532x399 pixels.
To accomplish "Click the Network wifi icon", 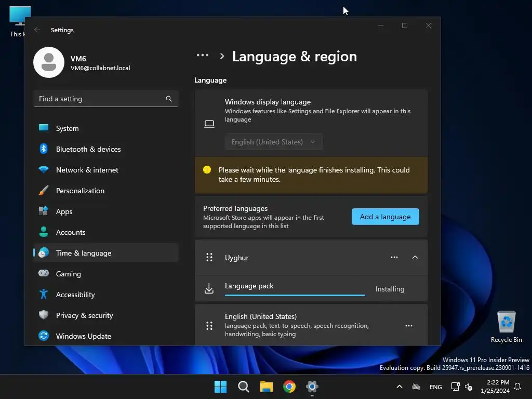I will [44, 169].
